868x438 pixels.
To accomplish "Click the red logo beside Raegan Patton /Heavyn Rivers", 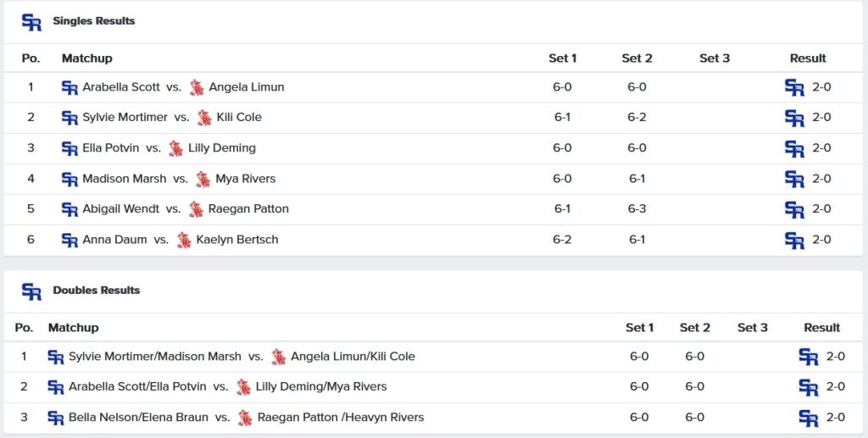I will pyautogui.click(x=245, y=418).
